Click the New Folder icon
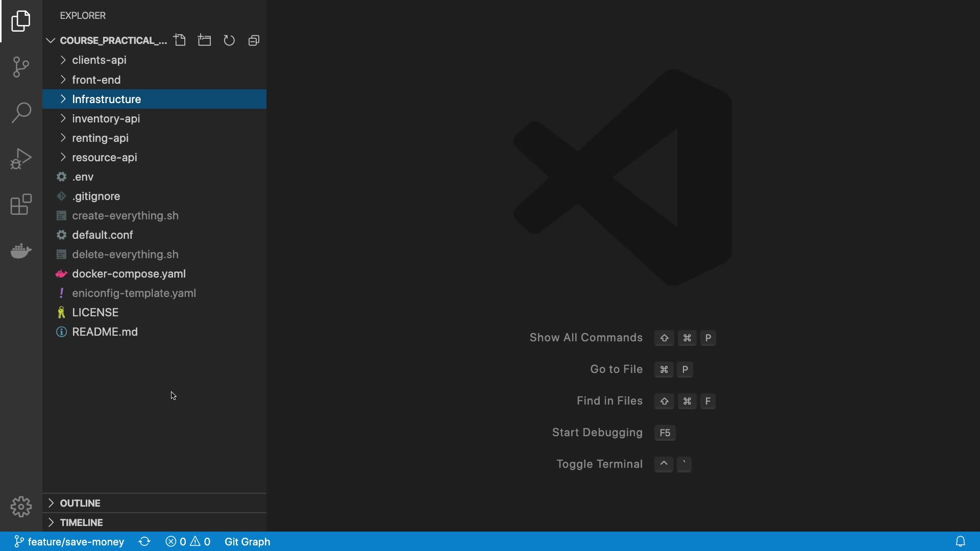Screen dimensions: 980x551 [x=205, y=40]
